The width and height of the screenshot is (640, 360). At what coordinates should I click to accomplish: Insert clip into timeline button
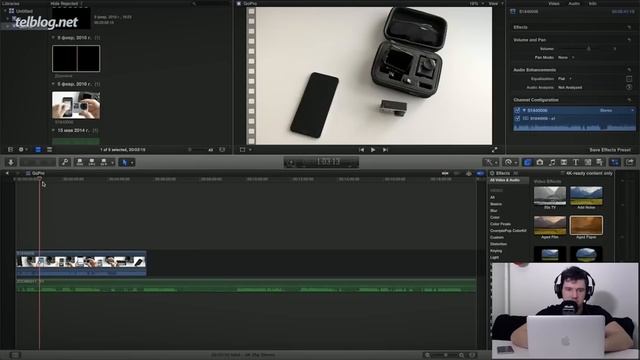(x=92, y=162)
